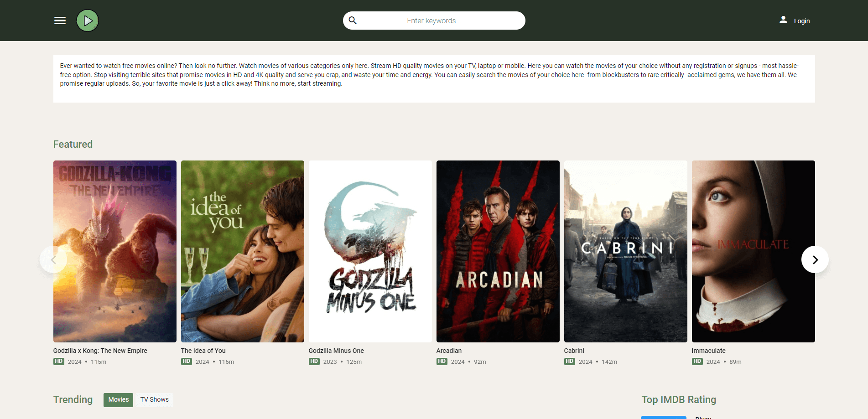Viewport: 868px width, 419px height.
Task: Click the search magnifier icon
Action: coord(353,21)
